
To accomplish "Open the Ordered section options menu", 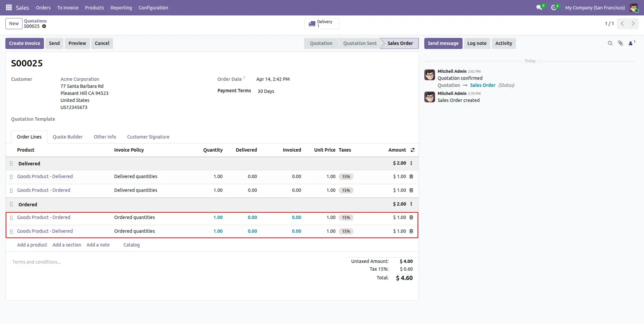I will click(x=411, y=204).
